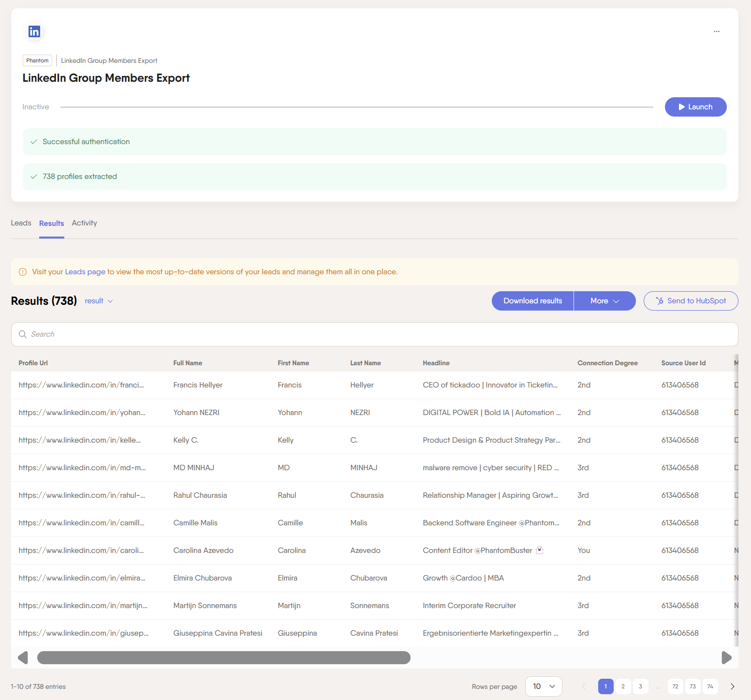Click the Profile Url column header
The height and width of the screenshot is (700, 751).
click(33, 363)
